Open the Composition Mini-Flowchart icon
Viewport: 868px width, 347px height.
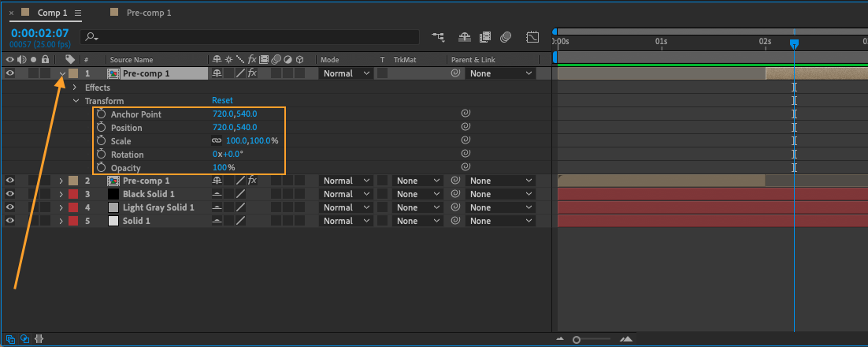(x=438, y=37)
